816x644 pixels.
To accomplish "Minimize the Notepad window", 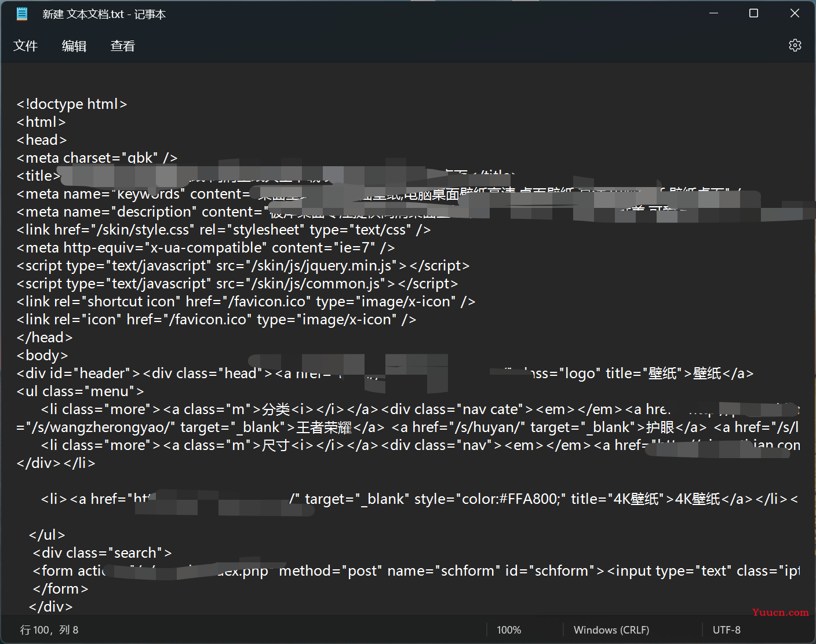I will (x=714, y=13).
